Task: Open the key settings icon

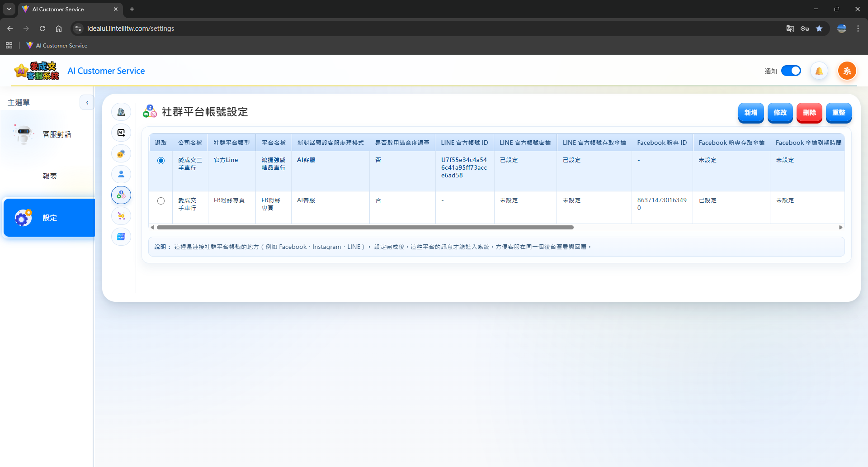Action: [121, 216]
